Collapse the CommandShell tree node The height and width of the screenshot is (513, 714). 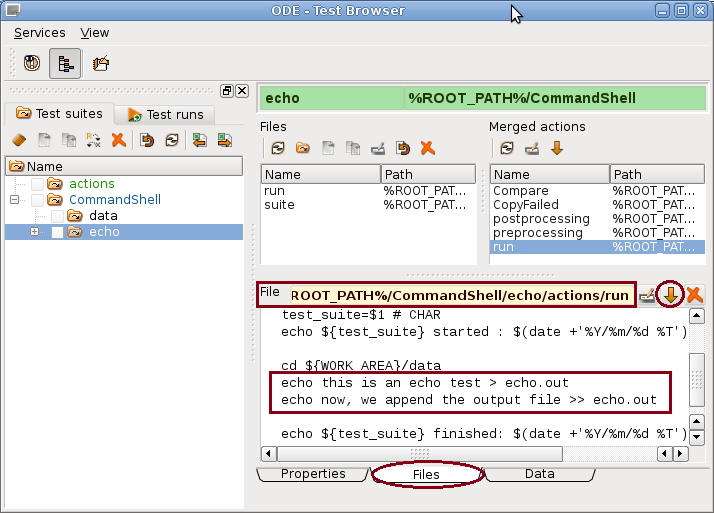(x=15, y=200)
